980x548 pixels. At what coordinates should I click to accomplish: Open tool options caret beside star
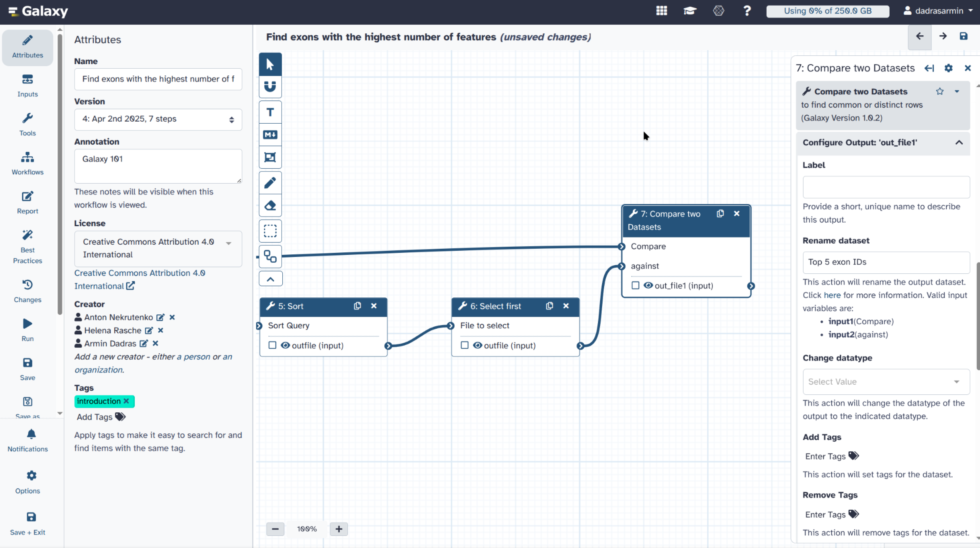point(957,91)
